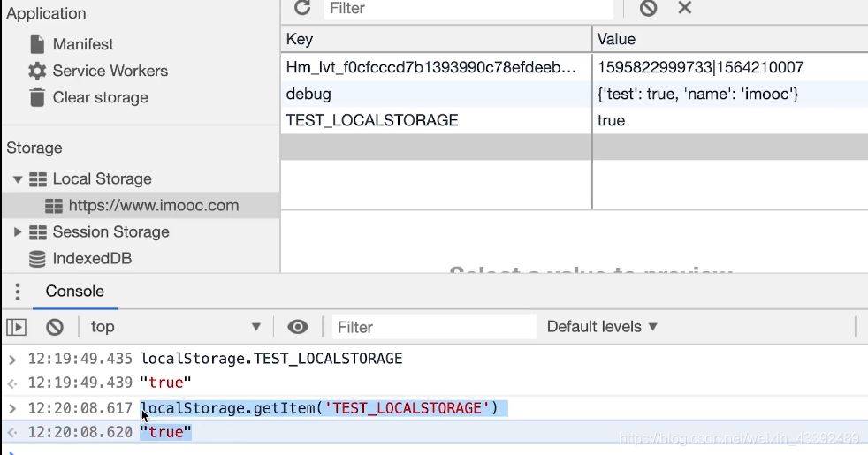
Task: Click the debug JSON value cell
Action: tap(730, 95)
